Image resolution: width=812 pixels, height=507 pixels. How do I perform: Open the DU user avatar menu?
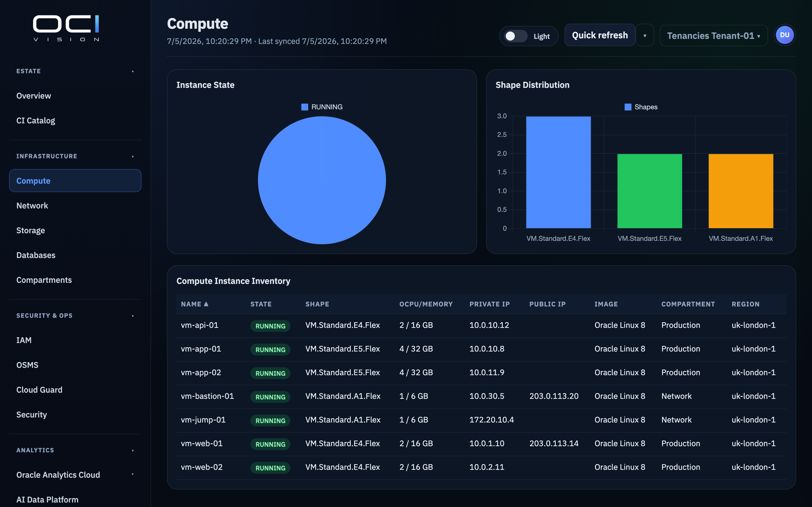pyautogui.click(x=784, y=35)
